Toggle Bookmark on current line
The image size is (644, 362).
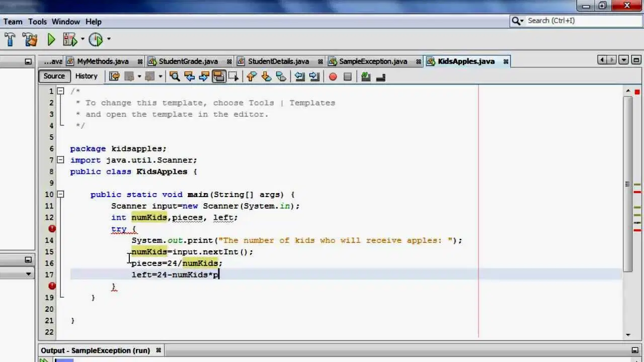click(281, 76)
